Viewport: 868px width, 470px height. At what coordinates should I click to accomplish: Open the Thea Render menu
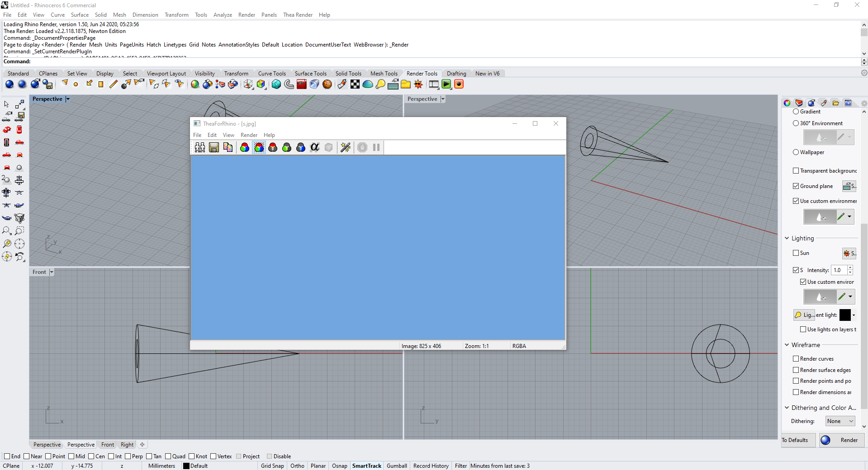(x=298, y=15)
